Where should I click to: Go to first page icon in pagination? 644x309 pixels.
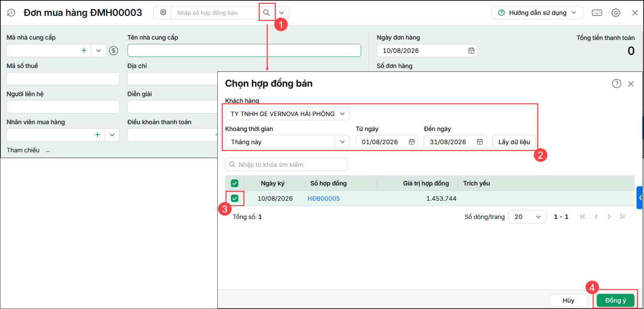tap(582, 217)
